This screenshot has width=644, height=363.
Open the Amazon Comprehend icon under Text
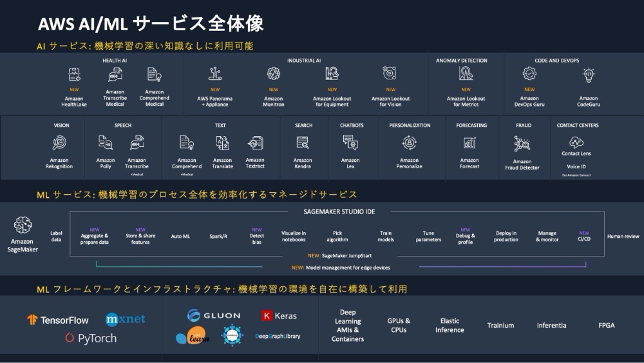(x=187, y=142)
